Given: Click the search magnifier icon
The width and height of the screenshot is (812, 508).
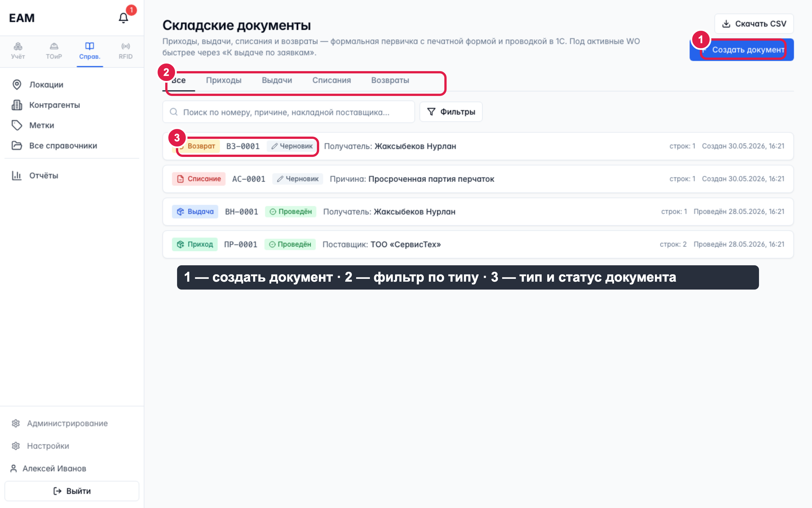Looking at the screenshot, I should (173, 112).
